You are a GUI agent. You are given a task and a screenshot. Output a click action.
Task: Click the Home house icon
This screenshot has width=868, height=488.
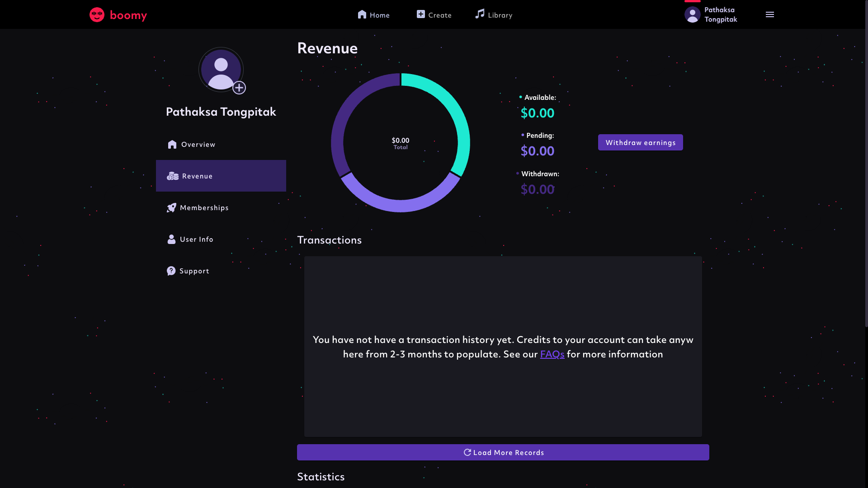[x=362, y=14]
